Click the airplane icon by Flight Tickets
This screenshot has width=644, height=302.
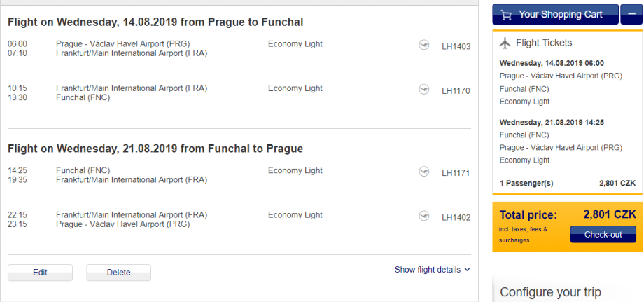point(505,43)
